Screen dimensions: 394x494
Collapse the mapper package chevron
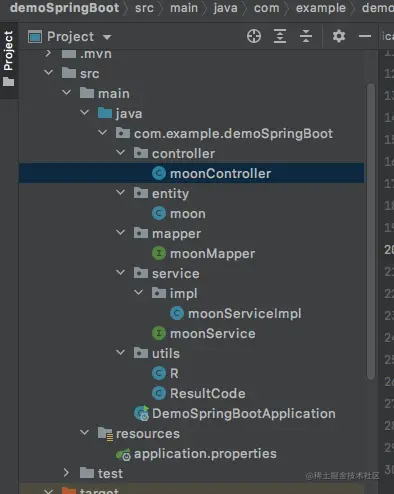coord(120,232)
